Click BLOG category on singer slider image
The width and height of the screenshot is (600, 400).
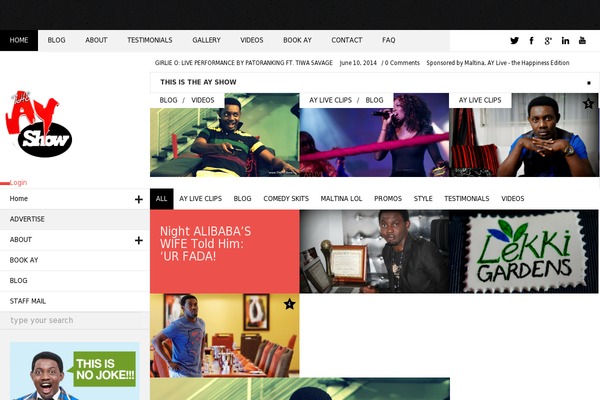(x=374, y=100)
